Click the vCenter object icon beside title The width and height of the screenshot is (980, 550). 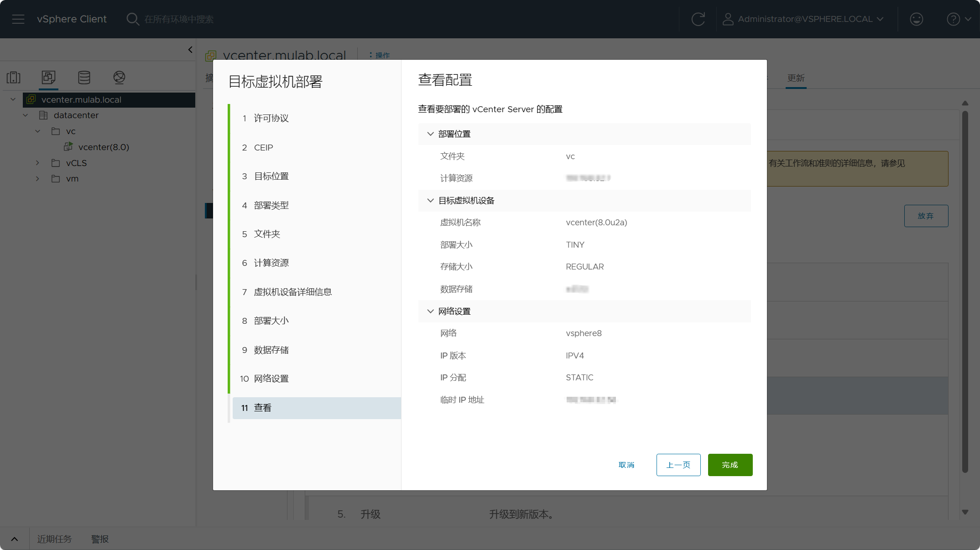click(211, 56)
